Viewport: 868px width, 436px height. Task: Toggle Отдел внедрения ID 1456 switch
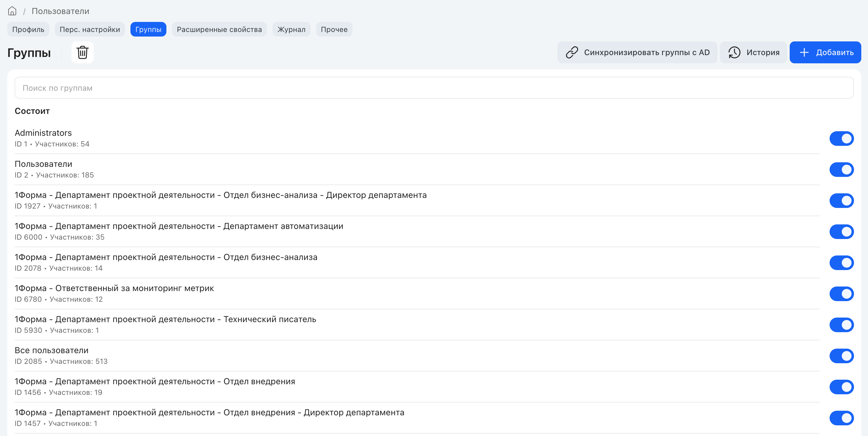pyautogui.click(x=842, y=387)
